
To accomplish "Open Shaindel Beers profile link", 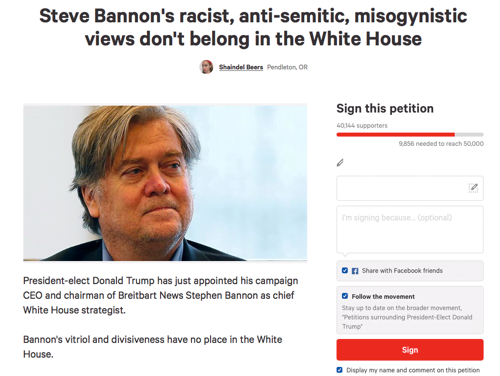I will (241, 67).
